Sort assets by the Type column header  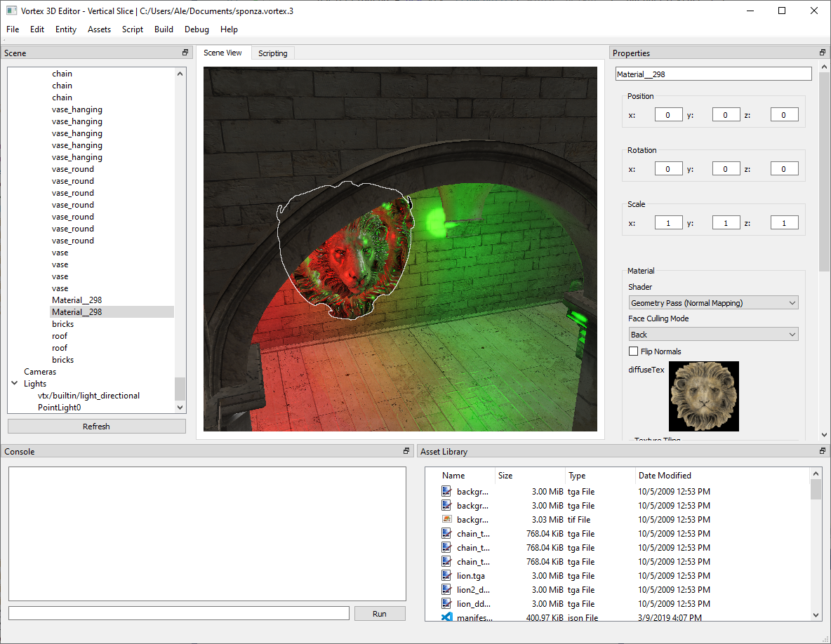click(600, 476)
